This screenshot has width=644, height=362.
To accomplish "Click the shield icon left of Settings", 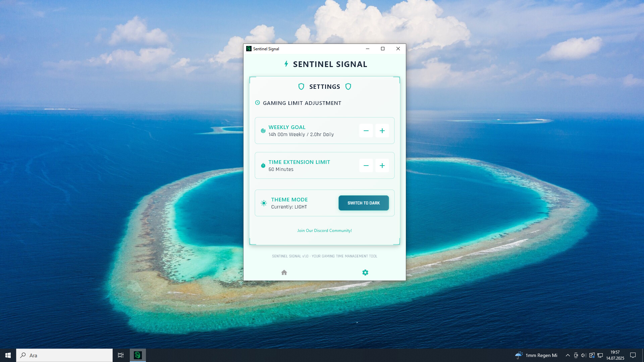I will 301,86.
